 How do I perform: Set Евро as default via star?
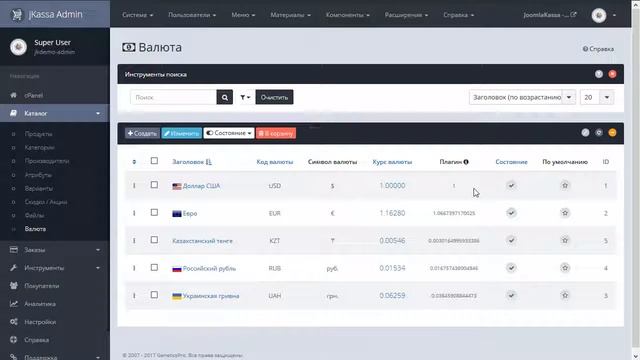[565, 213]
